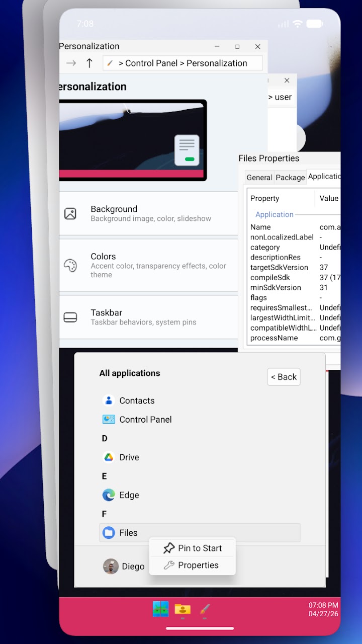The width and height of the screenshot is (362, 644).
Task: Click the minSdkVersion property row
Action: click(295, 287)
